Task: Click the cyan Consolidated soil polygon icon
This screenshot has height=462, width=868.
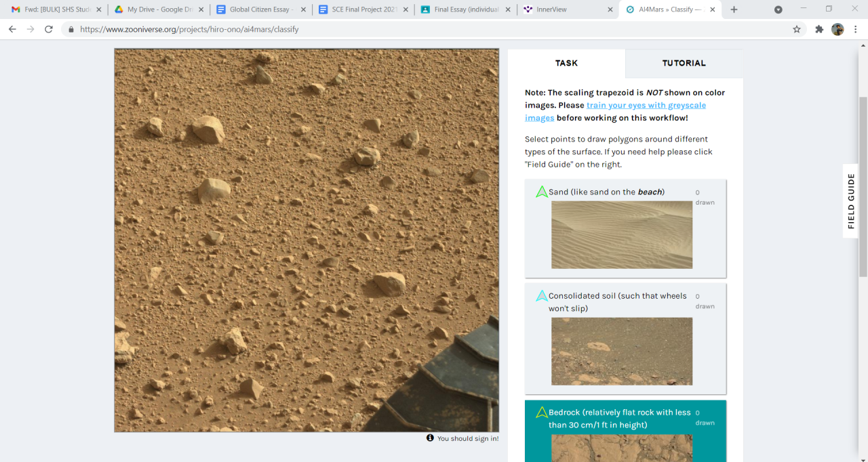Action: [542, 296]
